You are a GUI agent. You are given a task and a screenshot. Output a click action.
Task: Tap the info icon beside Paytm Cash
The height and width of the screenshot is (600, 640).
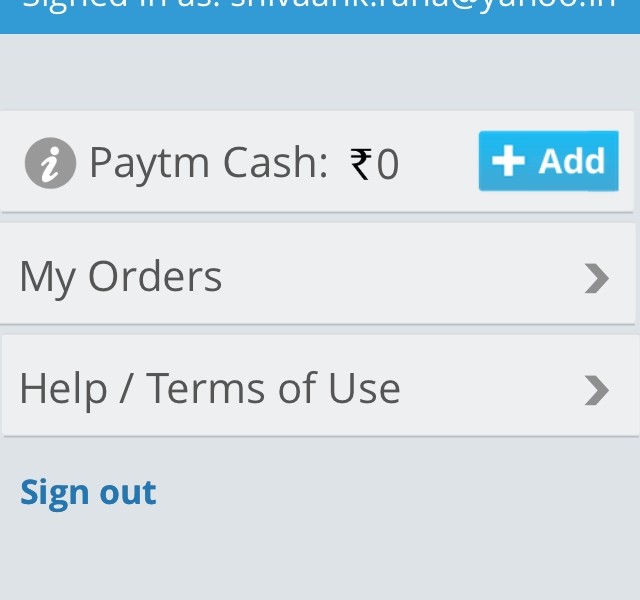(x=50, y=163)
